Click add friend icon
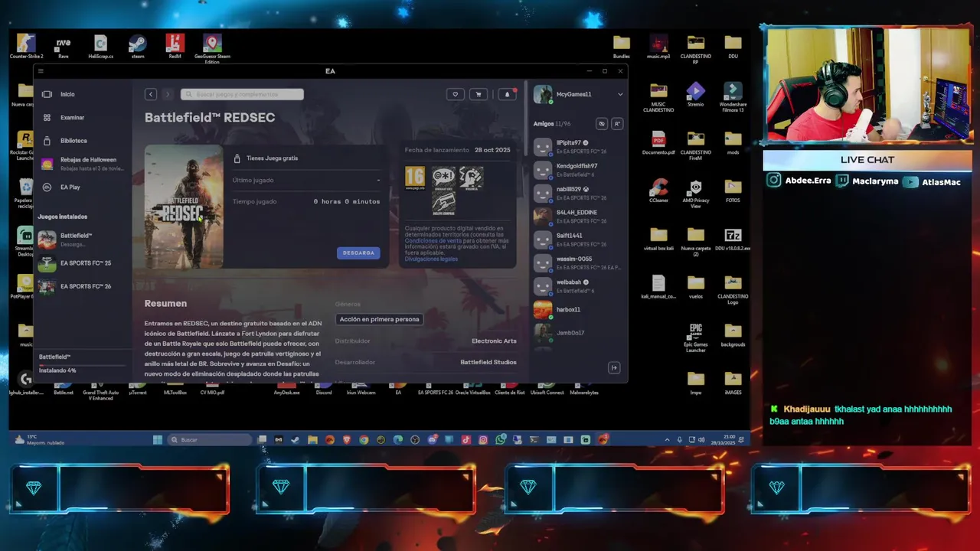This screenshot has height=551, width=980. click(617, 123)
